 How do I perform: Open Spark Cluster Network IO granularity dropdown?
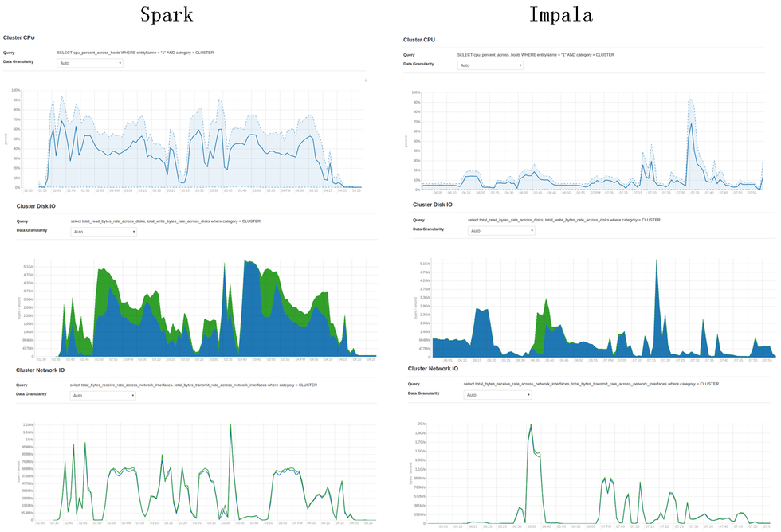[x=103, y=396]
